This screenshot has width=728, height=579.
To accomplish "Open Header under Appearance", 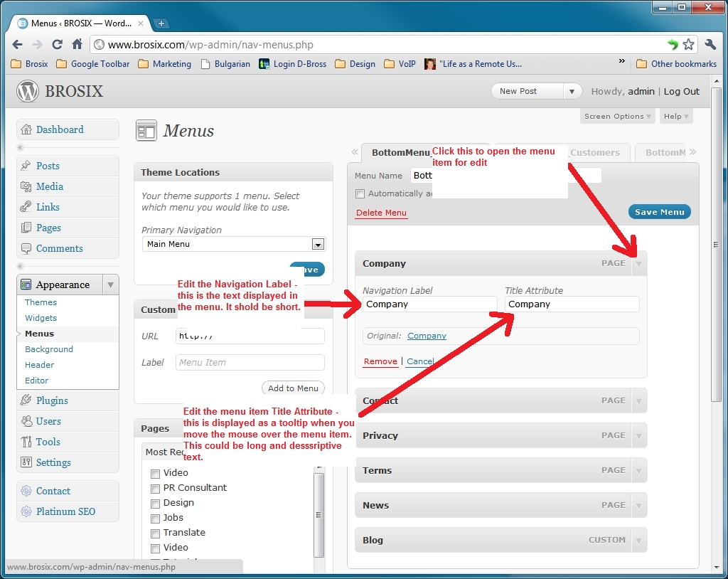I will 40,365.
